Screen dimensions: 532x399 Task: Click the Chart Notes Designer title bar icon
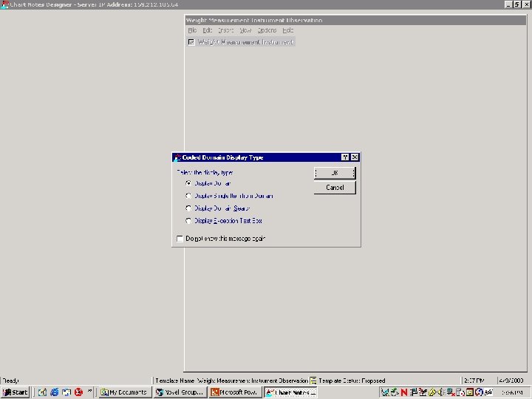tap(4, 4)
